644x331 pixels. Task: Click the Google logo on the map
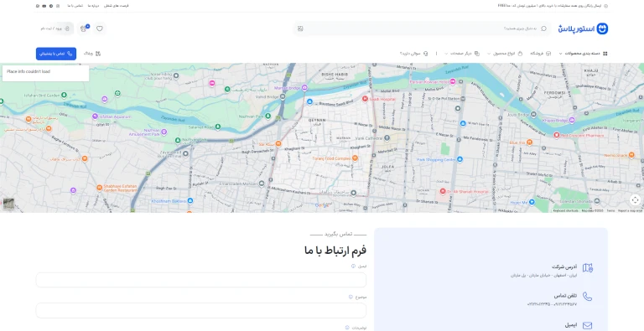point(322,205)
